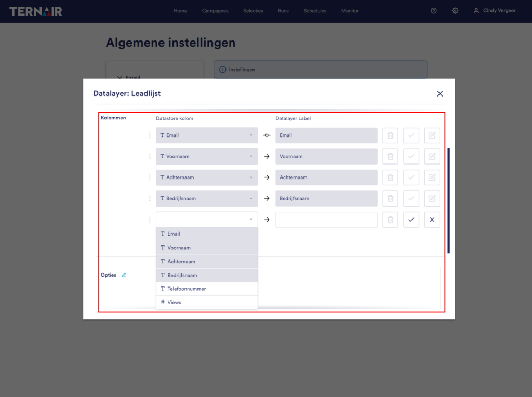Viewport: 532px width, 397px height.
Task: Delete the Bedrijfsnaam column row
Action: [390, 198]
